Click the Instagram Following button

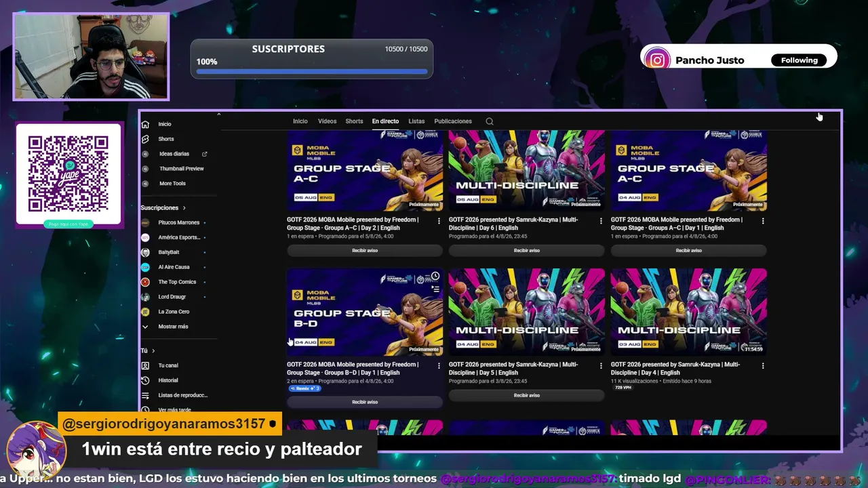(x=800, y=60)
